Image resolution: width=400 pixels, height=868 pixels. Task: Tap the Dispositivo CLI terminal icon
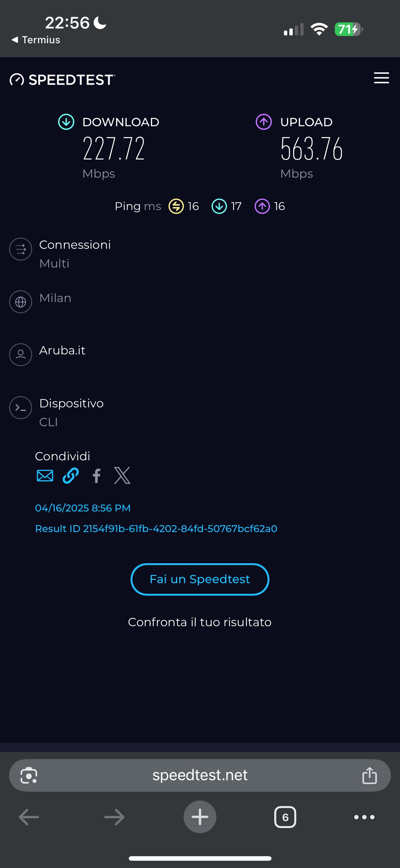point(21,408)
